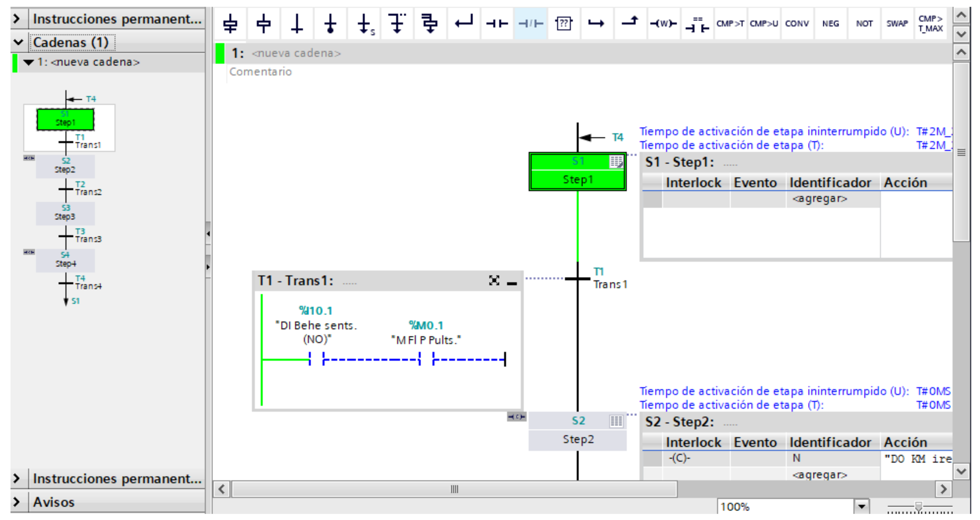Screen dimensions: 980x520
Task: Open the 100% zoom level dropdown
Action: click(861, 506)
